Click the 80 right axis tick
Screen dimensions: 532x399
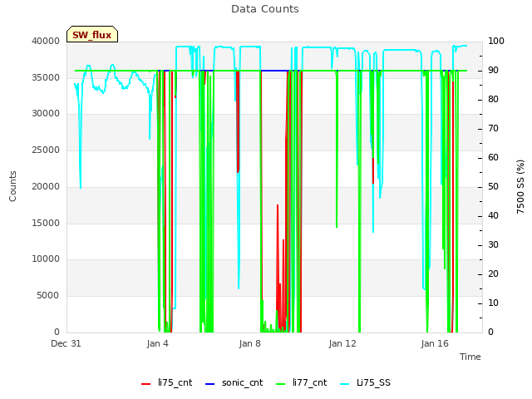pos(493,100)
